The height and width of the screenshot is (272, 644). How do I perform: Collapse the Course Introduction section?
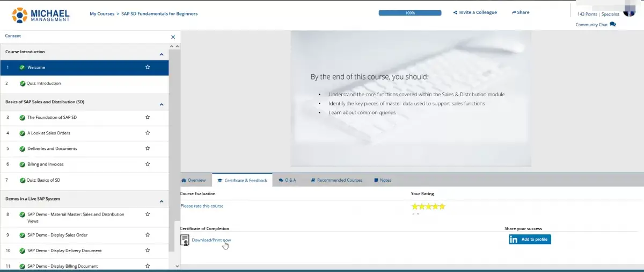tap(162, 54)
